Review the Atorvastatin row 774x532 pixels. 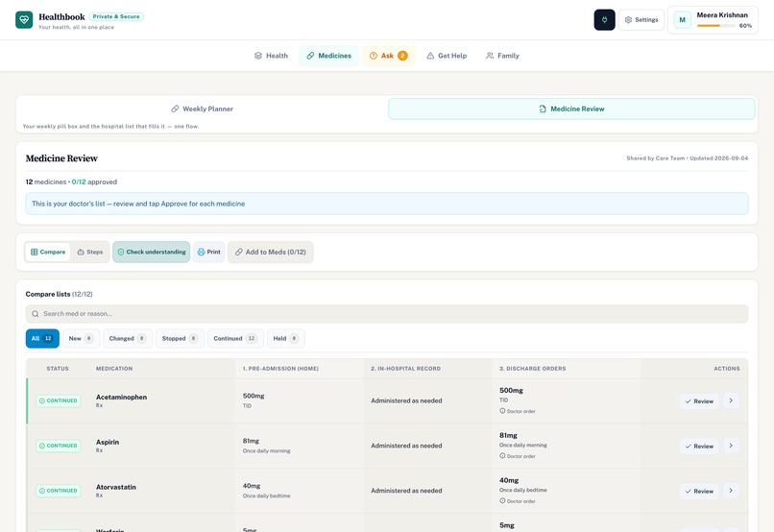point(699,491)
